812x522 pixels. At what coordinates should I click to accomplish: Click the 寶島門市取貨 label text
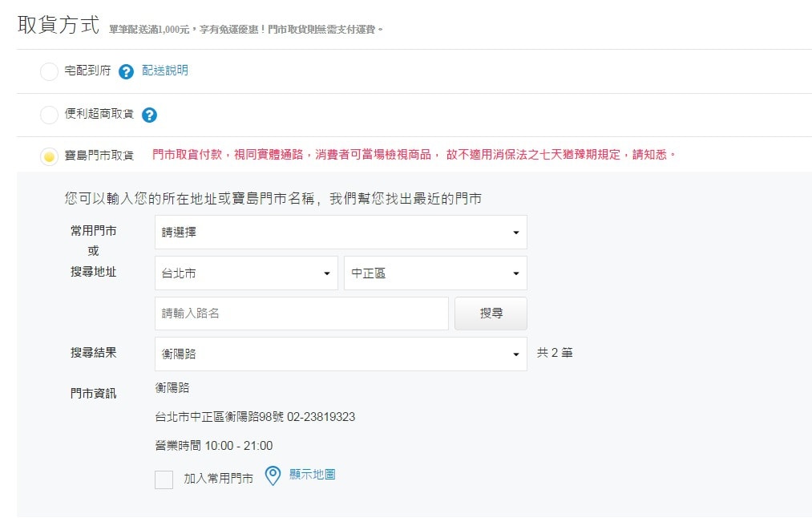tap(99, 155)
